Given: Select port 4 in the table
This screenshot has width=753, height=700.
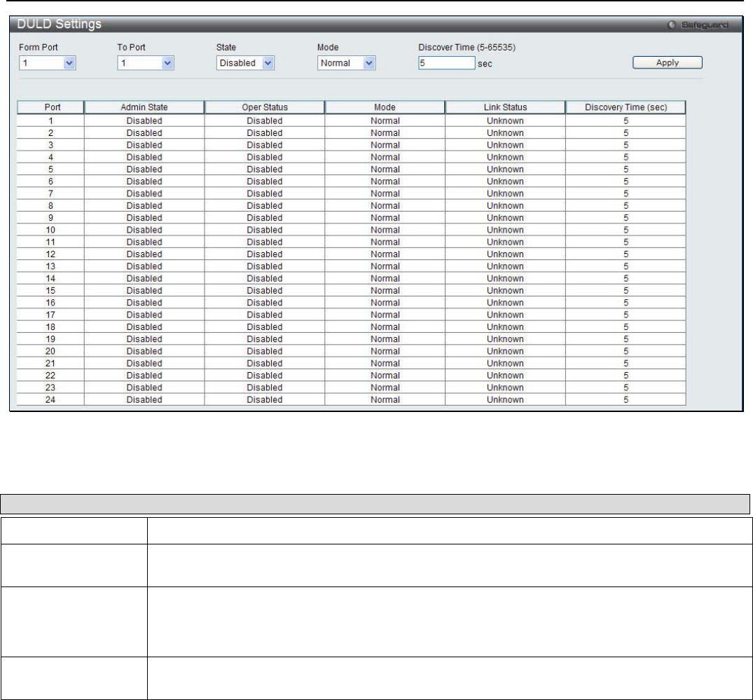Looking at the screenshot, I should [50, 157].
